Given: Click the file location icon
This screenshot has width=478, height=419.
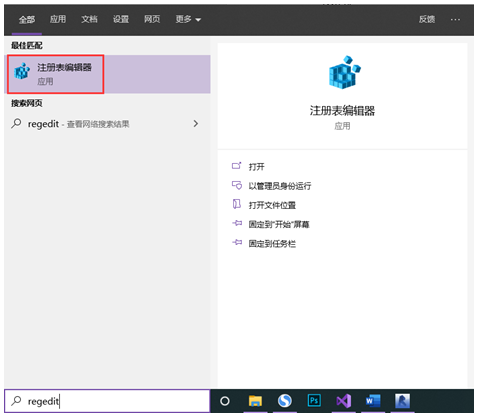Looking at the screenshot, I should point(237,204).
